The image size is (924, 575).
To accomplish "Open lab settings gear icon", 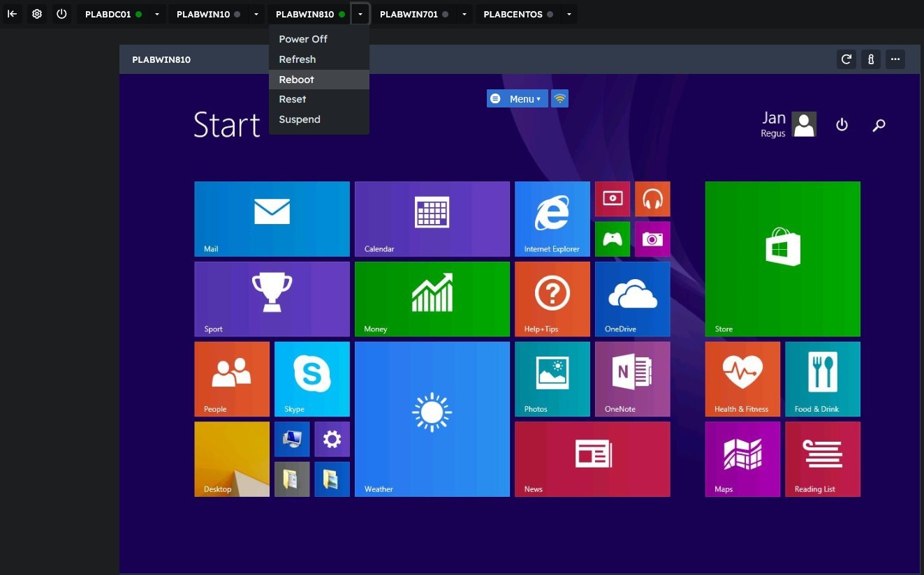I will click(x=37, y=14).
